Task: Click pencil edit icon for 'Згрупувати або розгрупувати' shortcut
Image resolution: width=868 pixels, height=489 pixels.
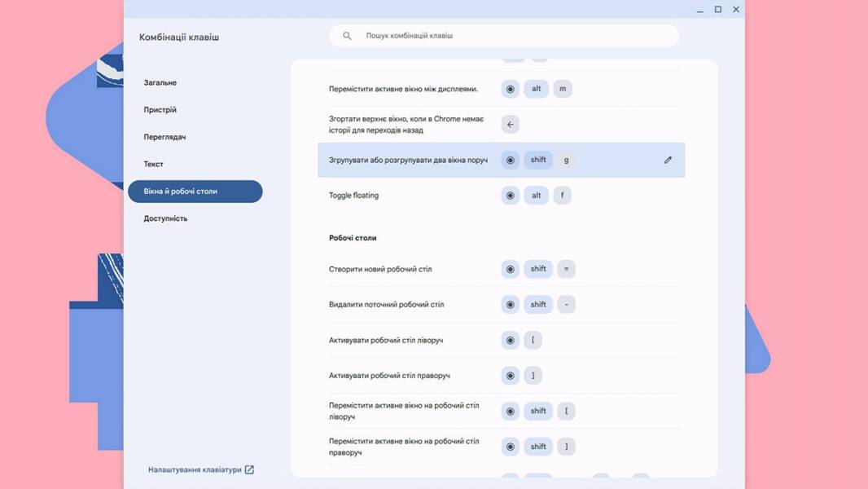Action: 668,160
